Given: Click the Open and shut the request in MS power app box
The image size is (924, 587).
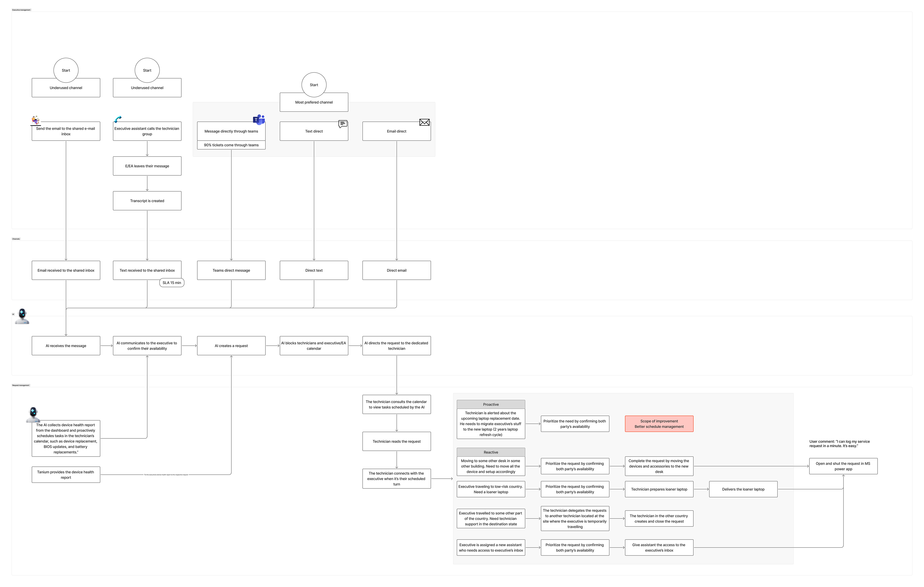Looking at the screenshot, I should click(843, 466).
